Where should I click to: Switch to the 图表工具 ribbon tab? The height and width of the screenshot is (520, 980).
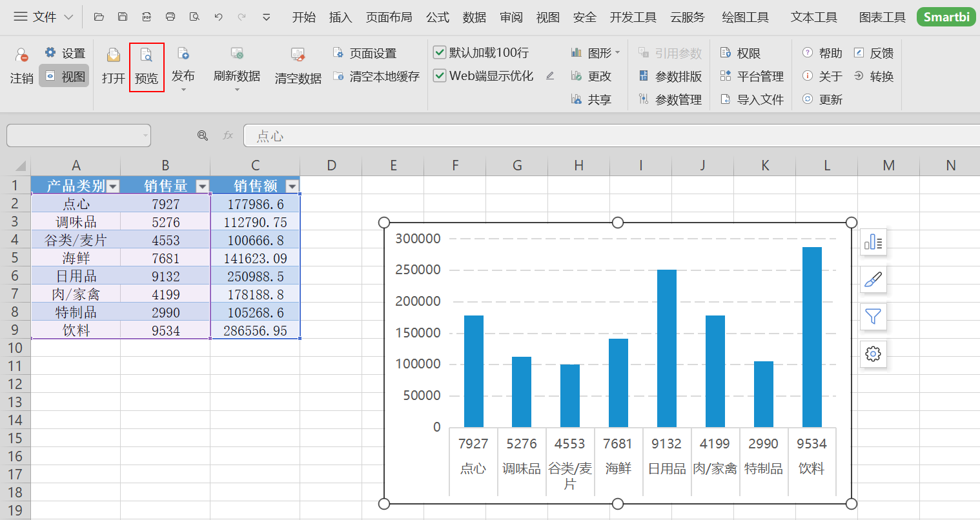click(x=882, y=17)
